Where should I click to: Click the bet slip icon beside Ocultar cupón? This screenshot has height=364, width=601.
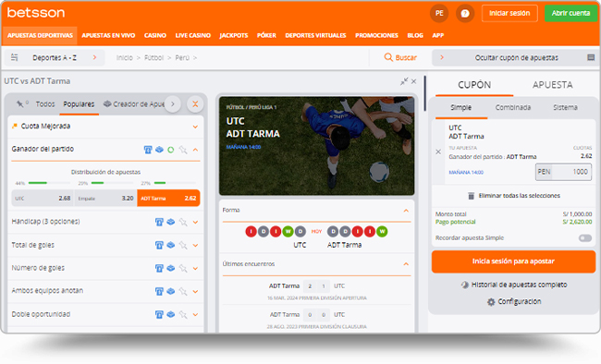591,57
